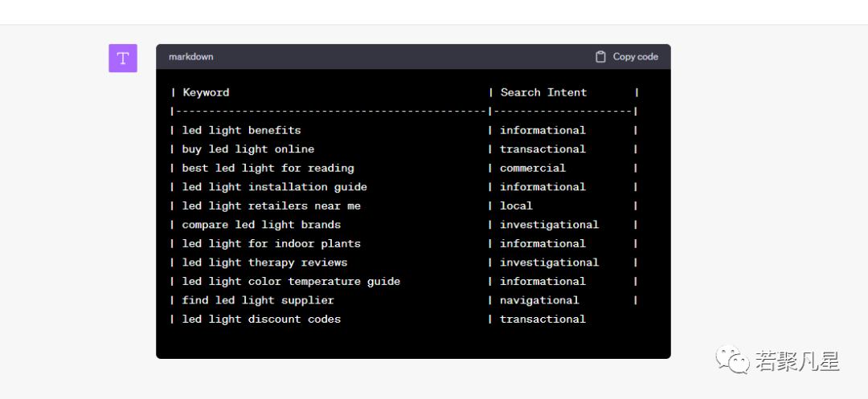Click the Search Intent column header
Image resolution: width=868 pixels, height=399 pixels.
543,92
